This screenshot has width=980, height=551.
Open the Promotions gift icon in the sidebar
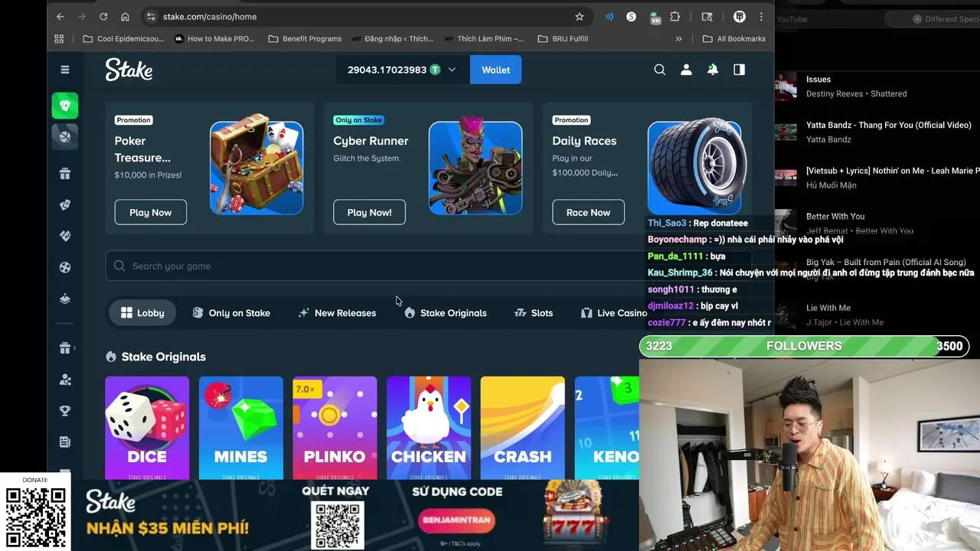pos(65,173)
